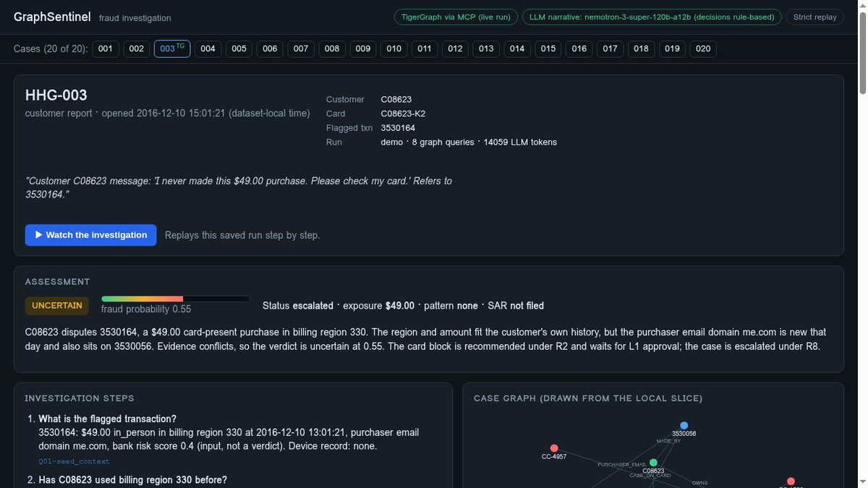View case 017

[x=610, y=48]
